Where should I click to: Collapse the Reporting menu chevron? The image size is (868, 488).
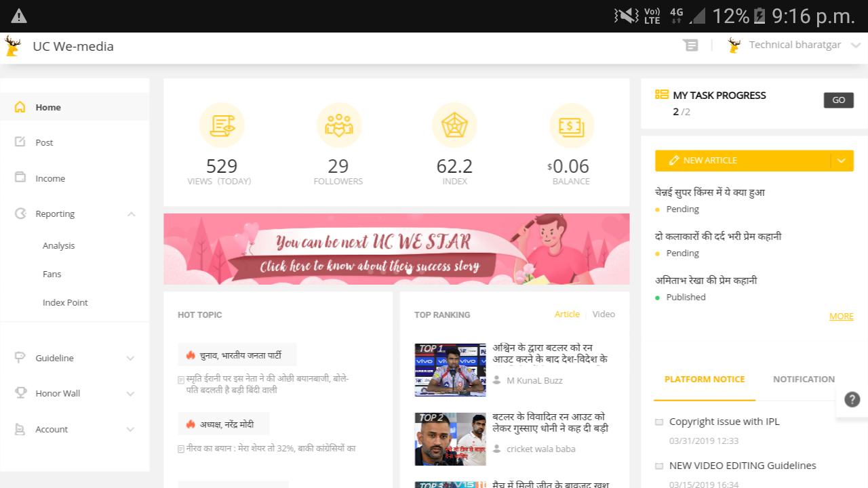tap(131, 213)
